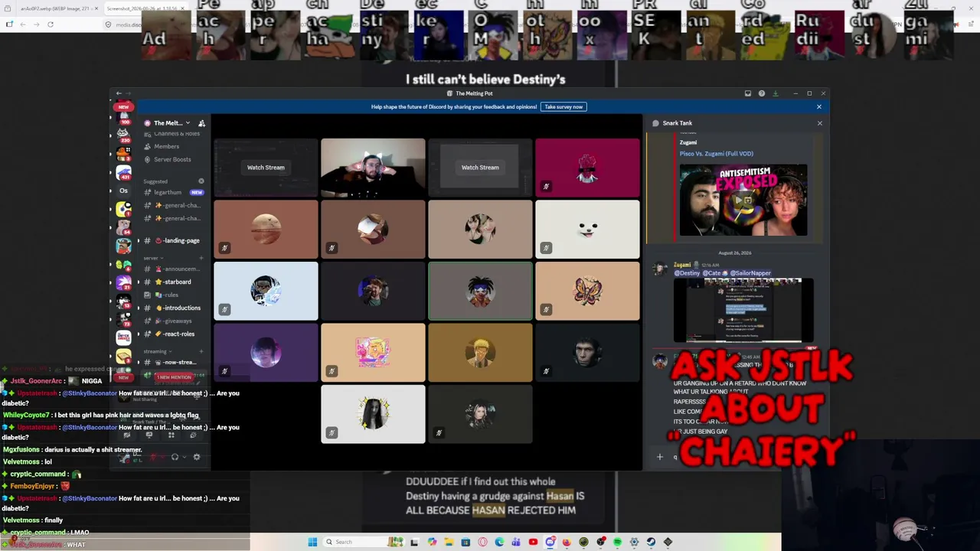Screen dimensions: 980x551
Task: Open Spotify from the taskbar
Action: pyautogui.click(x=617, y=542)
